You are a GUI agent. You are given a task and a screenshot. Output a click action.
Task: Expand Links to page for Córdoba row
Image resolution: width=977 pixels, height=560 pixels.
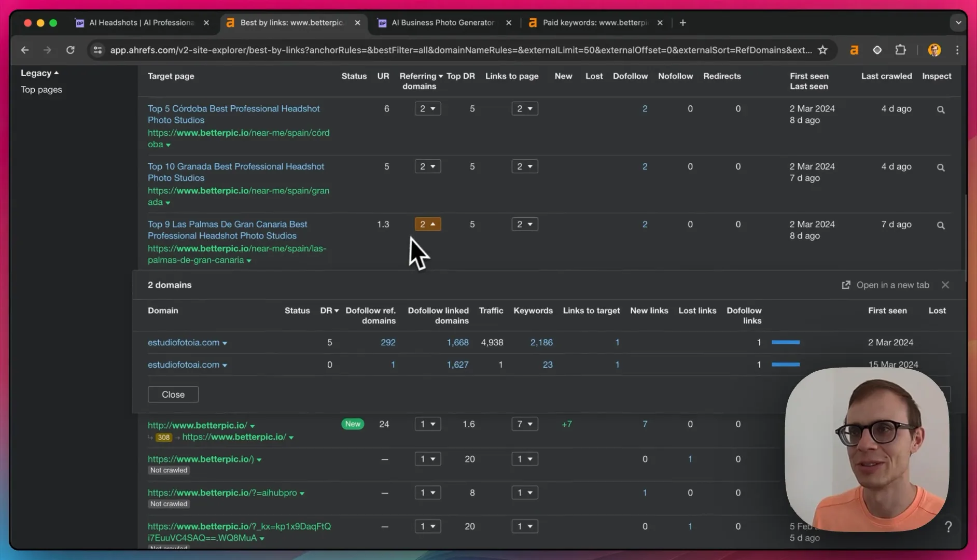(525, 109)
